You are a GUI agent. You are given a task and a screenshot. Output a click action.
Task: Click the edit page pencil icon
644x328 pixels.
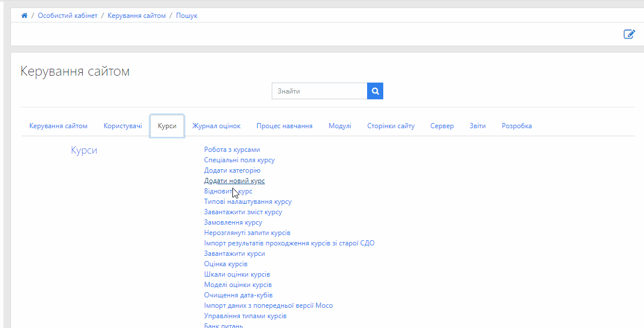629,34
